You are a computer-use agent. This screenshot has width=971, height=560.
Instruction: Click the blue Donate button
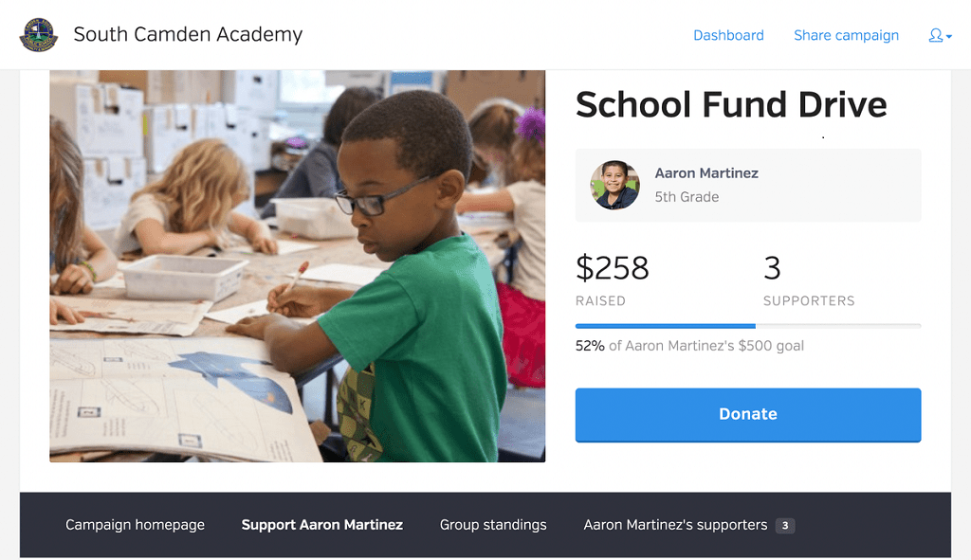click(x=748, y=415)
